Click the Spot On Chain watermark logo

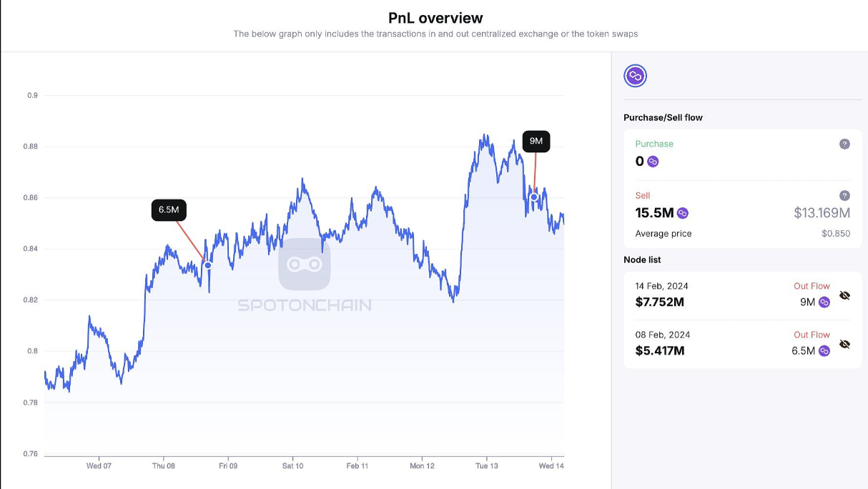305,265
